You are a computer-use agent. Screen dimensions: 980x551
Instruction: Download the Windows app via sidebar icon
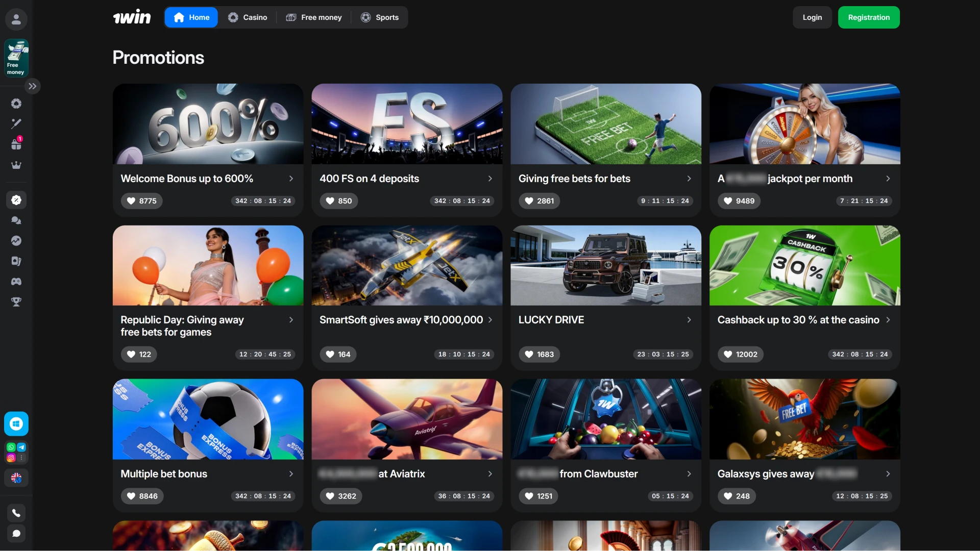tap(16, 424)
